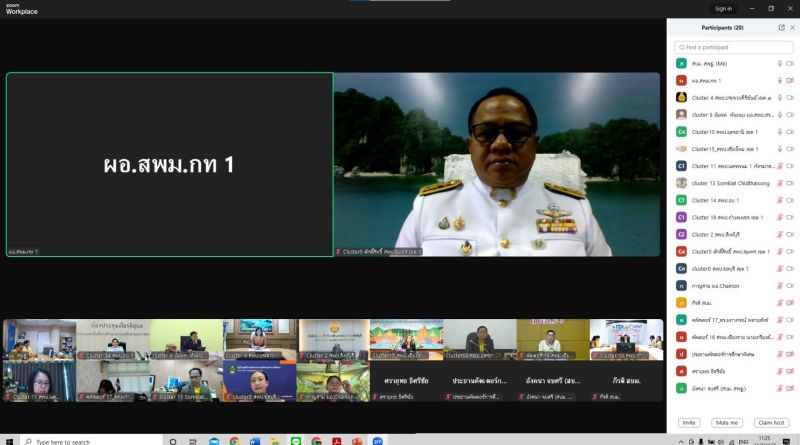Open Microsoft Word from the taskbar

pos(255,441)
